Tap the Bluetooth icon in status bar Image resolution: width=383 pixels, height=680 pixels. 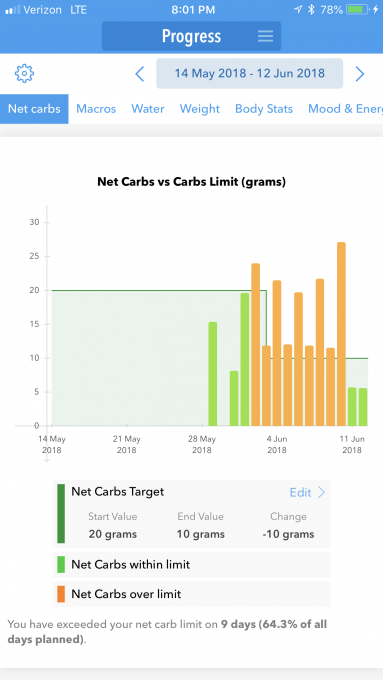point(311,10)
